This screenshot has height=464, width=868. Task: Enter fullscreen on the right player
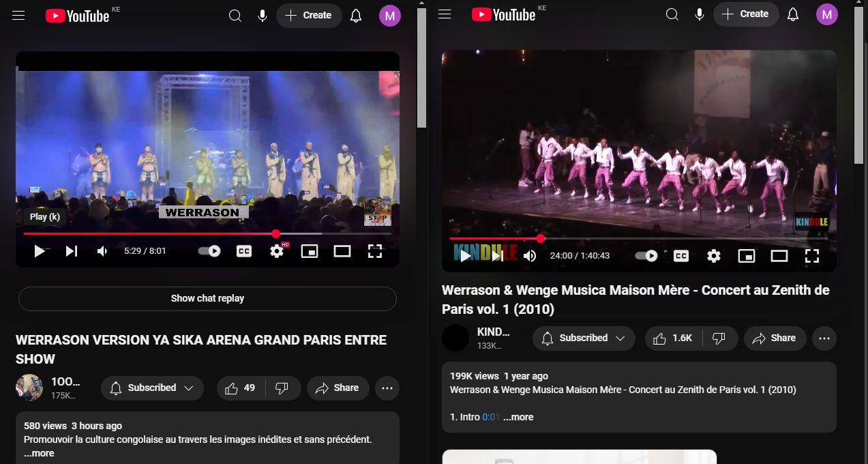tap(812, 256)
